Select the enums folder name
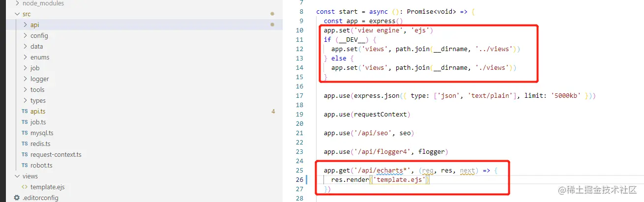This screenshot has width=644, height=202. (40, 58)
